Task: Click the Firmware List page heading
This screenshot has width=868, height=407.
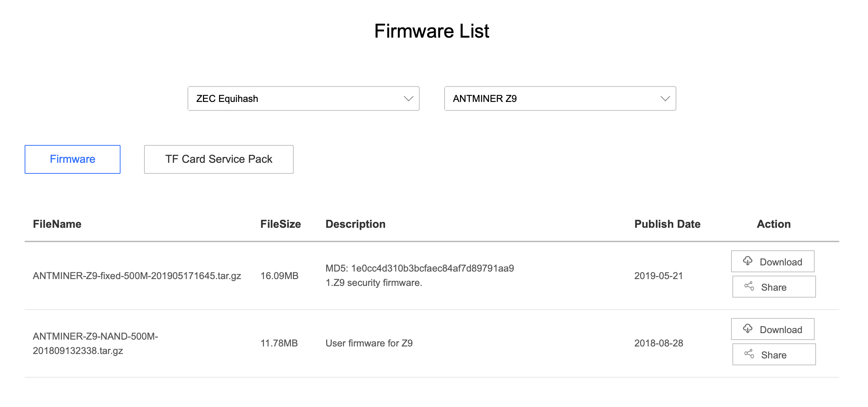Action: tap(432, 31)
